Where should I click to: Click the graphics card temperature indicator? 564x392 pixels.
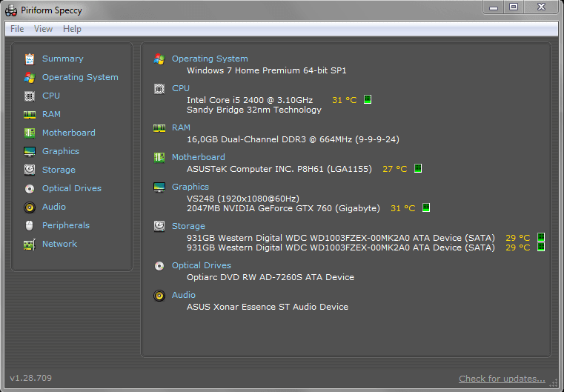click(x=426, y=208)
